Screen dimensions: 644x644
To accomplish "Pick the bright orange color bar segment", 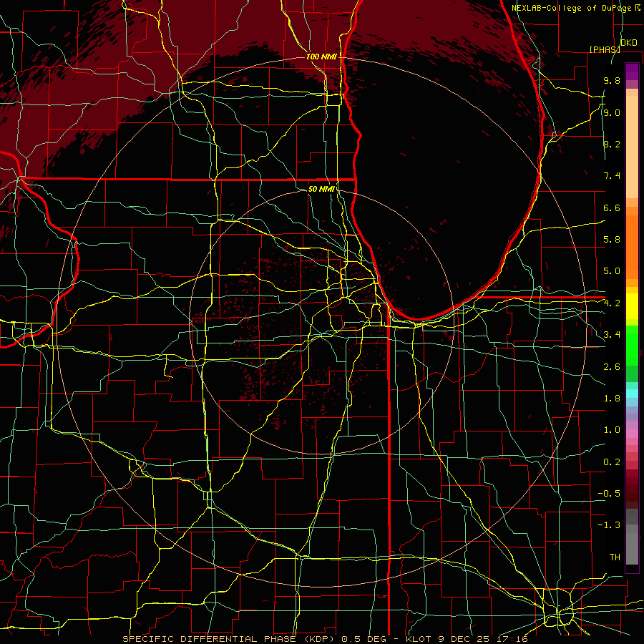I will pos(632,246).
